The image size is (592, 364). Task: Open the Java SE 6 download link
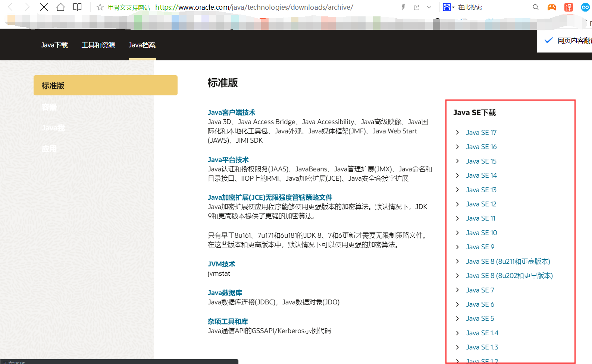(480, 304)
